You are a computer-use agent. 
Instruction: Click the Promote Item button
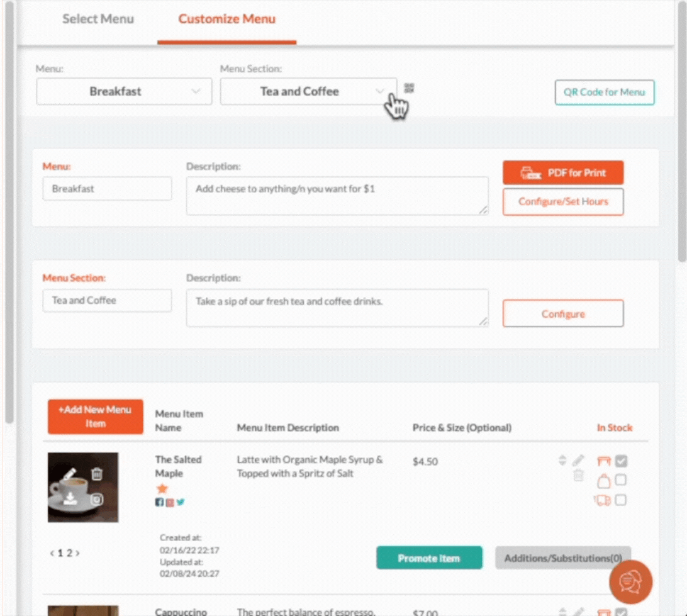pos(429,557)
